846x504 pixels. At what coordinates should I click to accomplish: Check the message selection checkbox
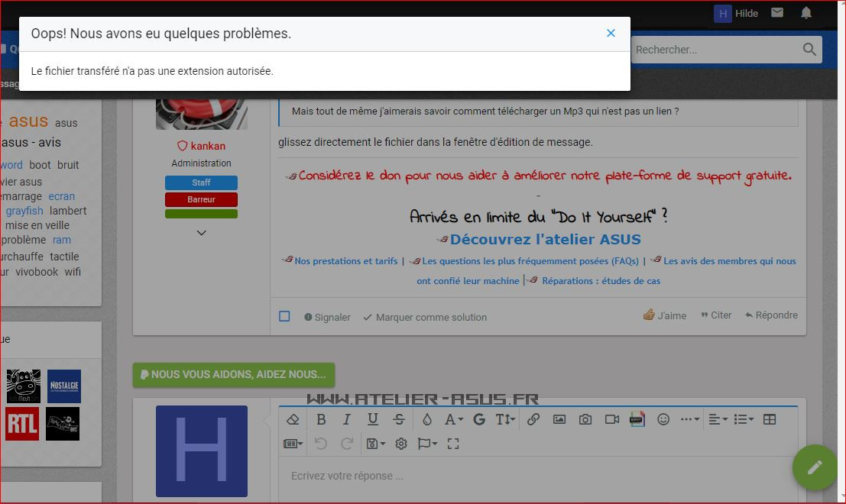pos(284,316)
